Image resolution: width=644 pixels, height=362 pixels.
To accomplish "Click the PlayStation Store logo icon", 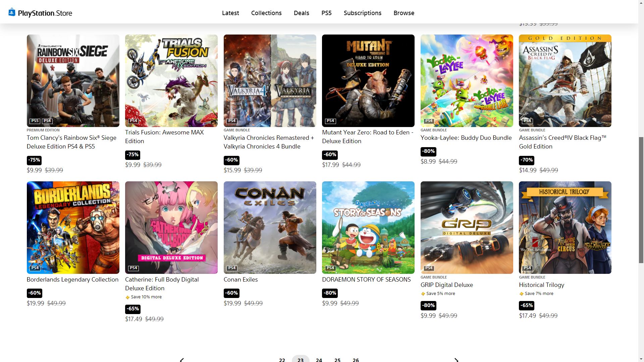I will [12, 12].
